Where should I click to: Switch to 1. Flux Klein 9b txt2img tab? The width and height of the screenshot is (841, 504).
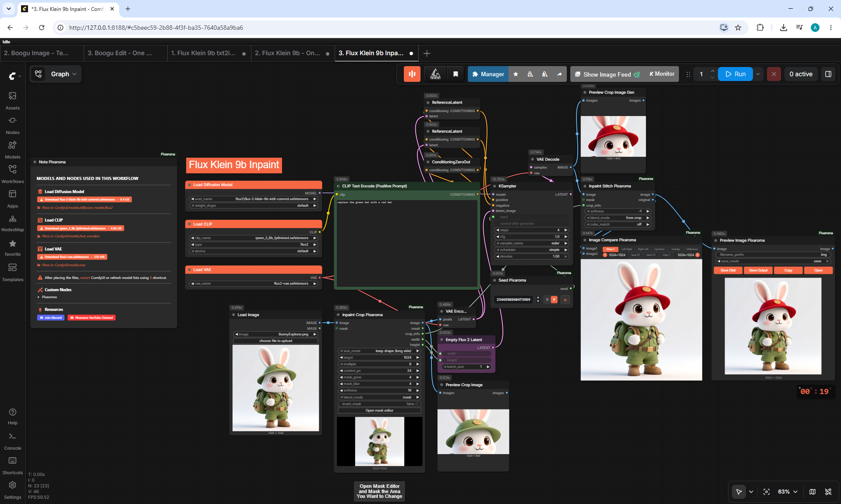click(x=208, y=53)
